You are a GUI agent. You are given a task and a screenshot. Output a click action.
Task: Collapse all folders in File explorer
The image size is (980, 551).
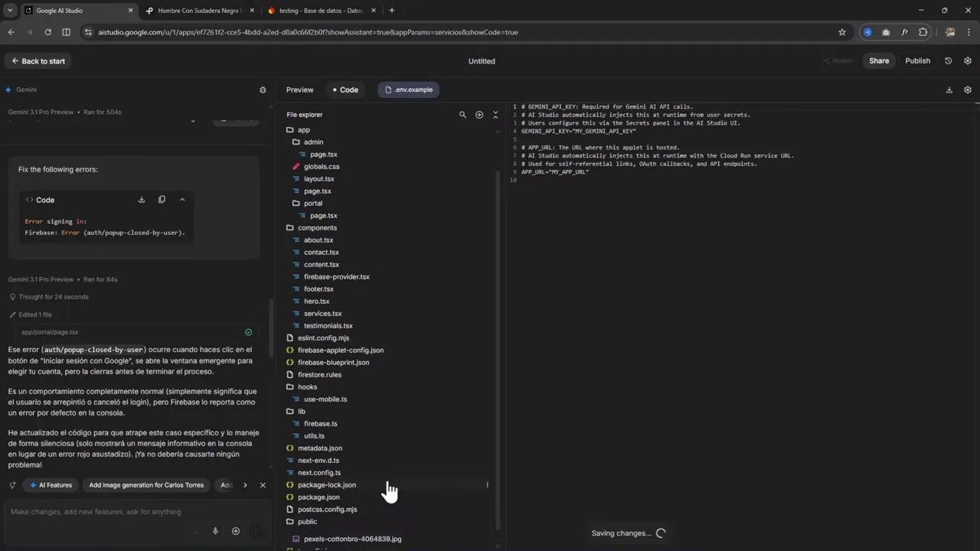tap(495, 115)
